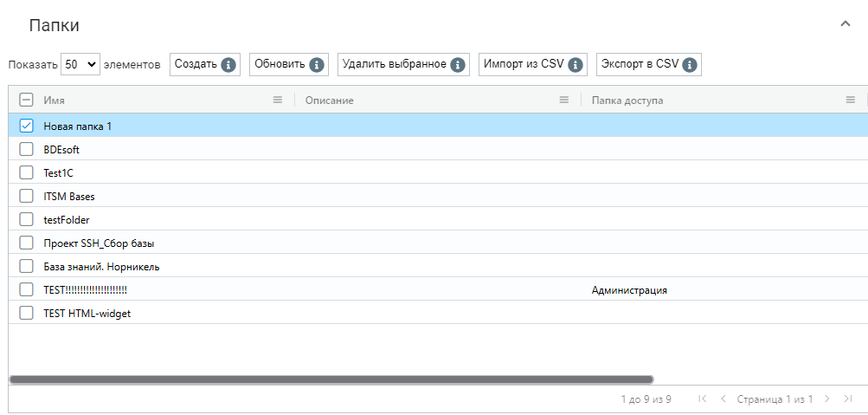Go to last page of table

(x=847, y=399)
